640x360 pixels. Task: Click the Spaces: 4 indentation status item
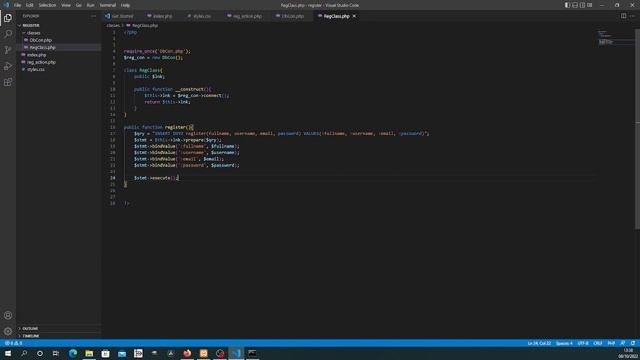click(x=564, y=343)
